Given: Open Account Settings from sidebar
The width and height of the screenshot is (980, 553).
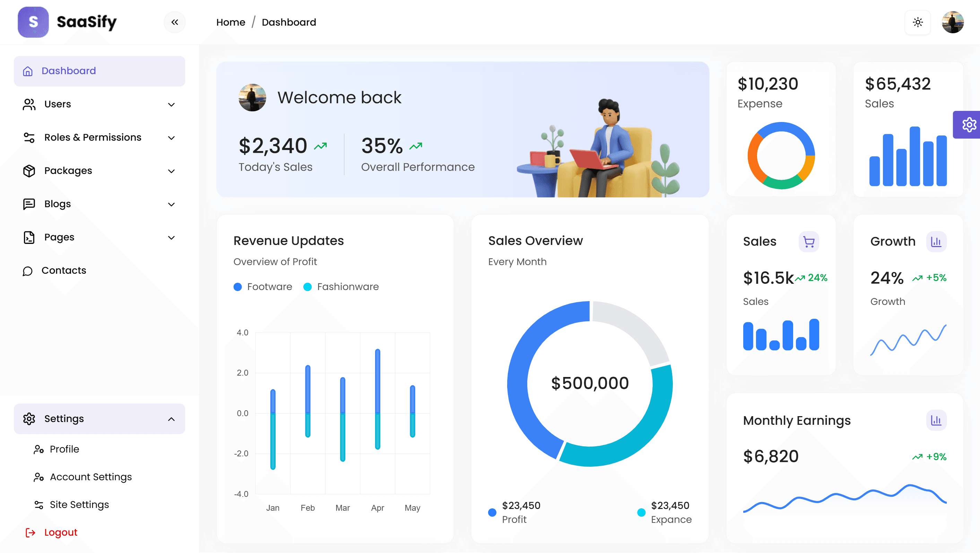Looking at the screenshot, I should [90, 476].
